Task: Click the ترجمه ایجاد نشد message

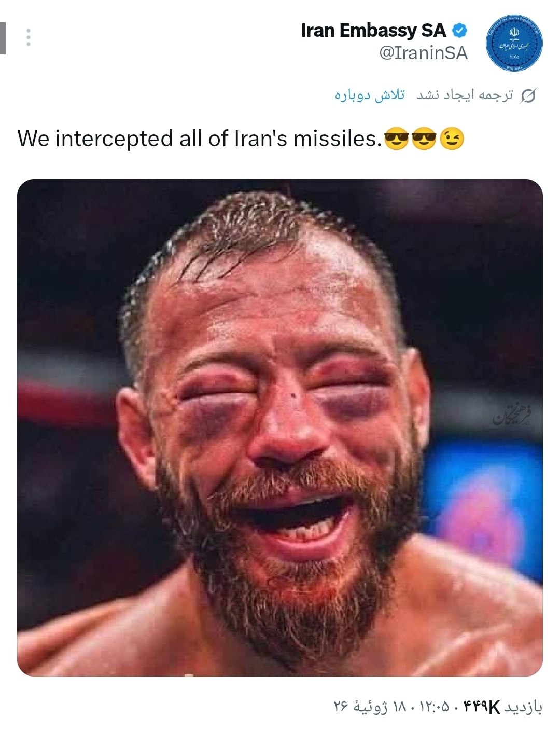Action: pyautogui.click(x=465, y=95)
